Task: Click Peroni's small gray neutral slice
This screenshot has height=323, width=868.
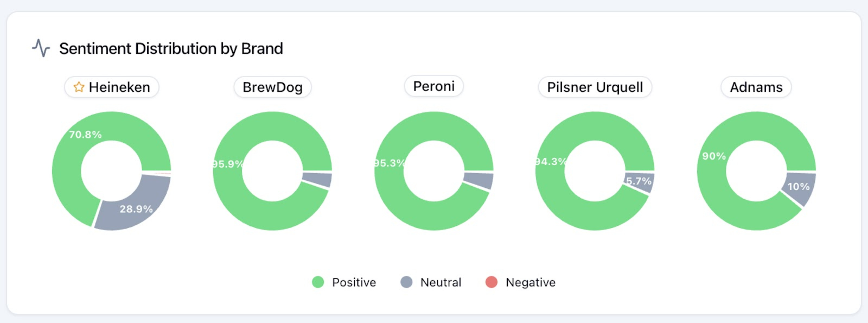Action: click(x=479, y=180)
